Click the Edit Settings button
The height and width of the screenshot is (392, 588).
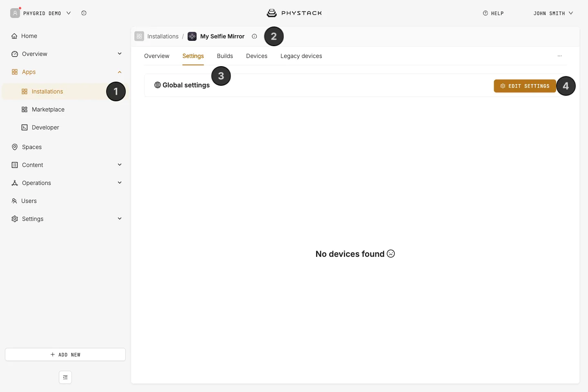(x=525, y=86)
